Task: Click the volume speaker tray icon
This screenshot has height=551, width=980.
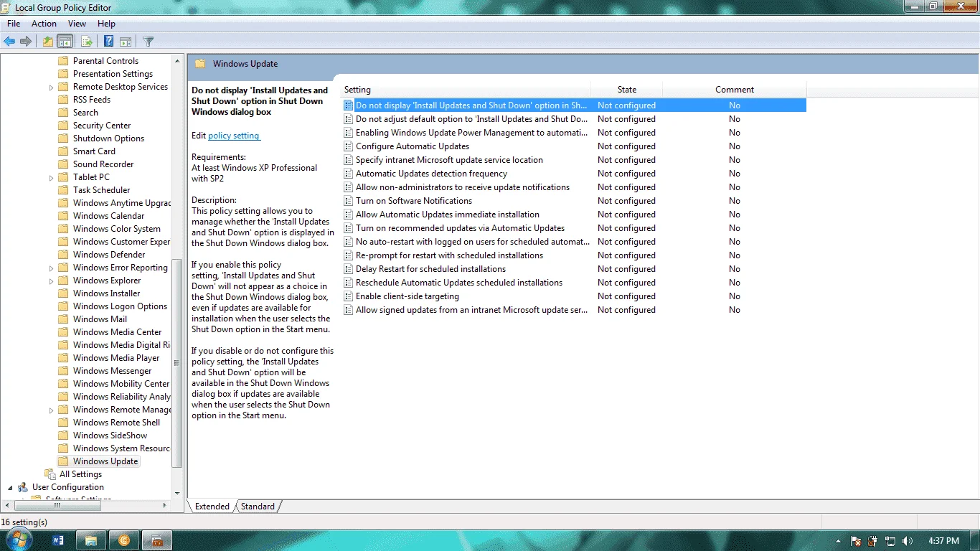Action: (908, 541)
